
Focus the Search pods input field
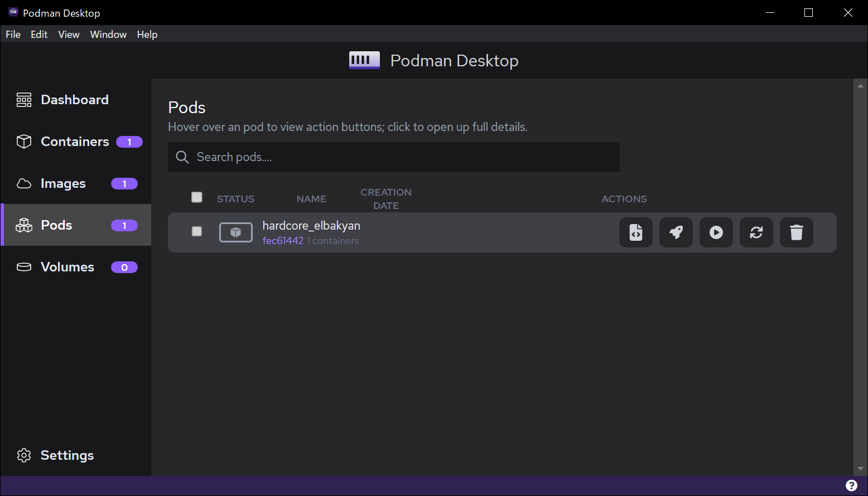click(x=402, y=157)
